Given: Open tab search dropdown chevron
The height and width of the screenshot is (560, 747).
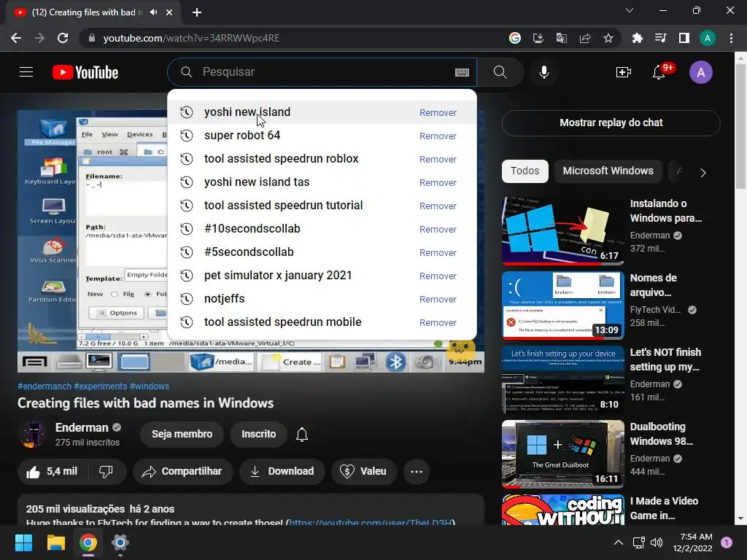Looking at the screenshot, I should [630, 10].
